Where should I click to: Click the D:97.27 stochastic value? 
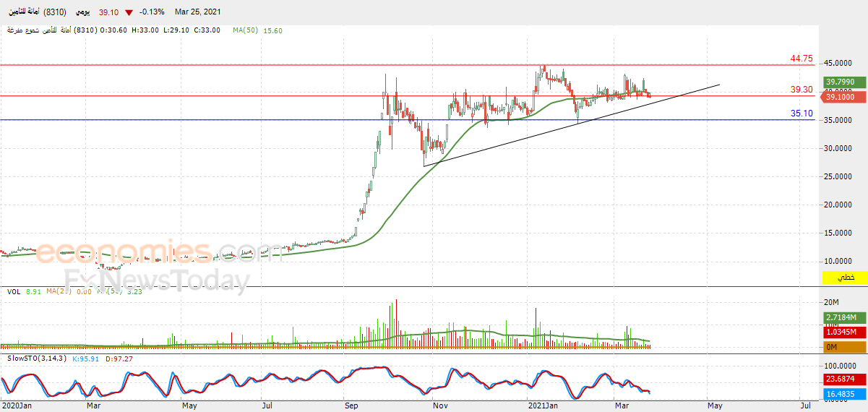[120, 358]
